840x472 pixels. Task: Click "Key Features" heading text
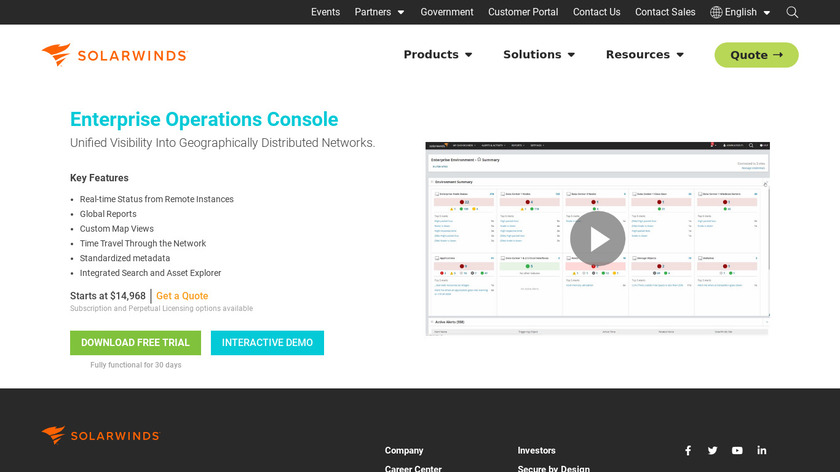[x=99, y=178]
